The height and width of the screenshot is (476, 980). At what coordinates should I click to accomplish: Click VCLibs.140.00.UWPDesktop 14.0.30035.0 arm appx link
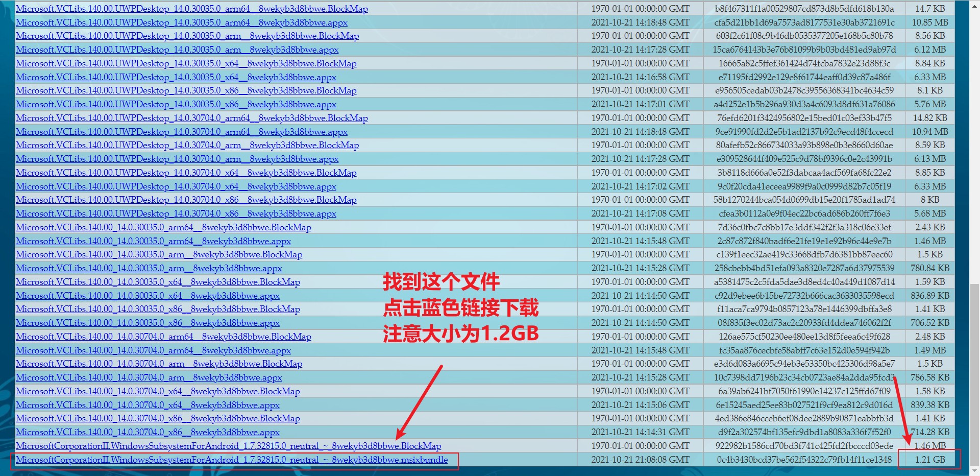(177, 50)
